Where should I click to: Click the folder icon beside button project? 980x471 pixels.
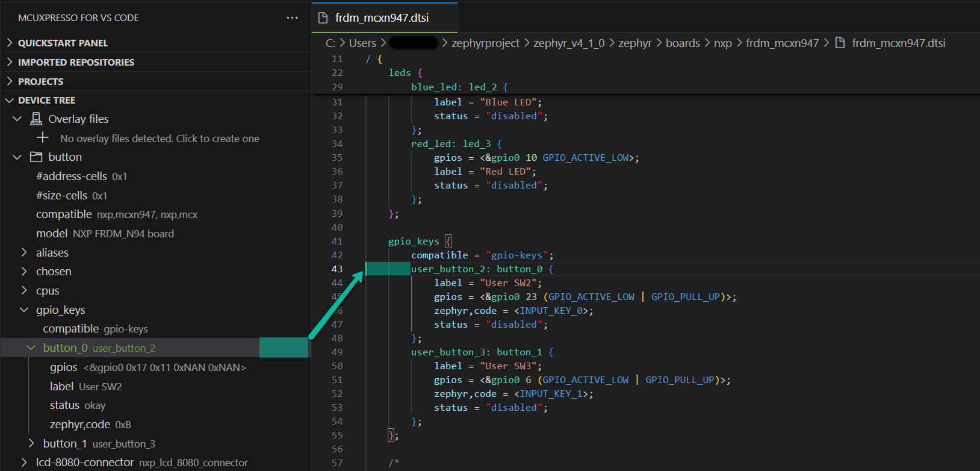(x=36, y=157)
